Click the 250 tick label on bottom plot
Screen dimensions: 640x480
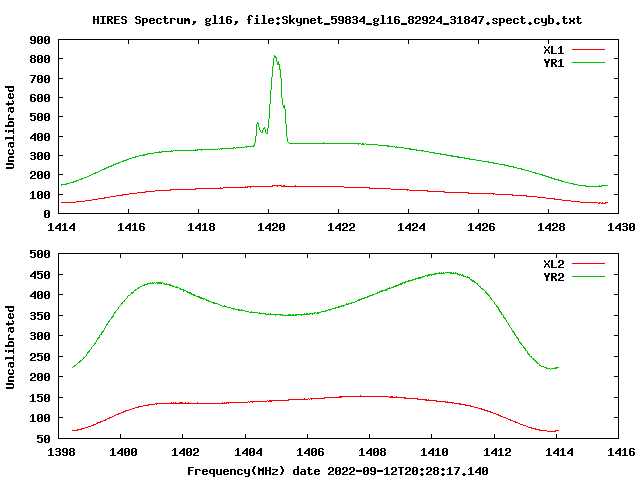(40, 357)
